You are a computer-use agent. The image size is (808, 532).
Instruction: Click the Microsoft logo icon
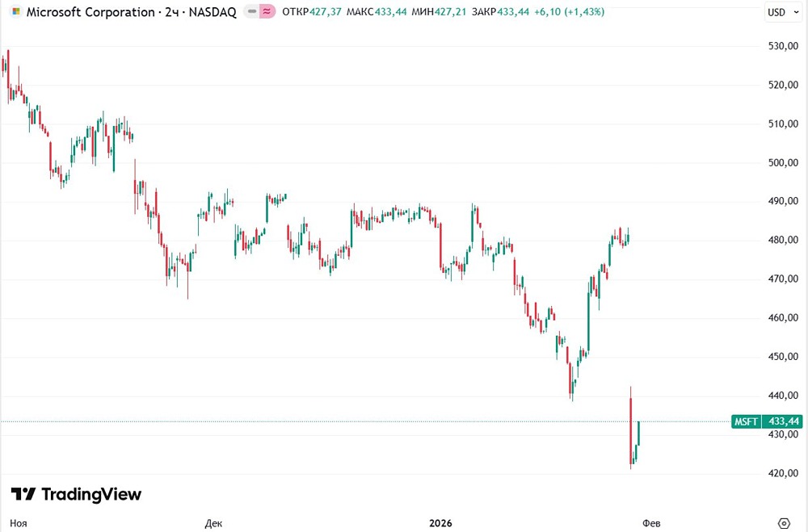click(15, 12)
